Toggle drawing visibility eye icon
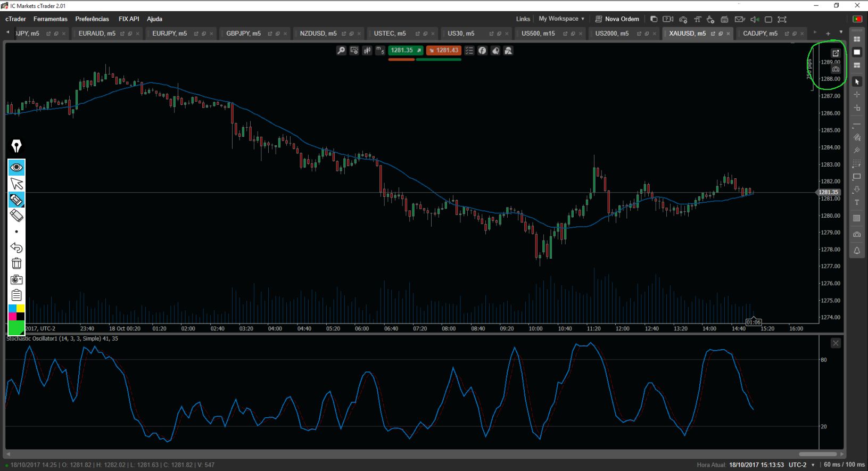Image resolution: width=868 pixels, height=471 pixels. 16,168
